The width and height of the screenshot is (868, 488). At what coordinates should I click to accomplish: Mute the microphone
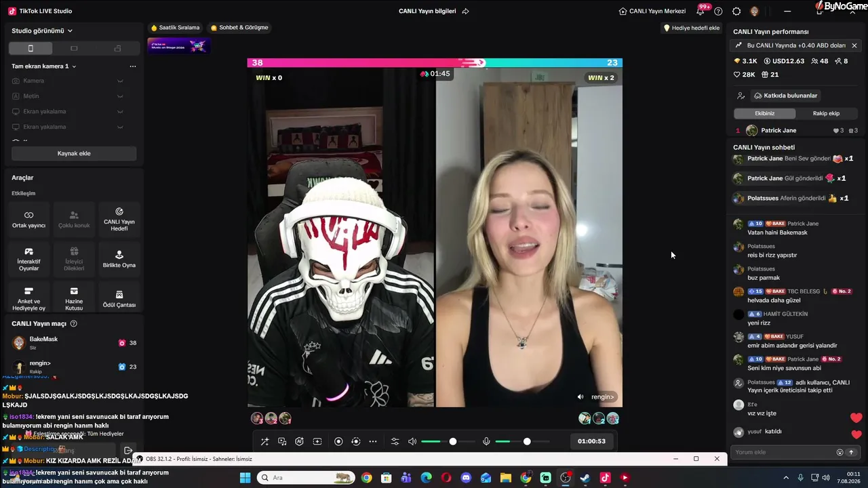click(x=486, y=441)
